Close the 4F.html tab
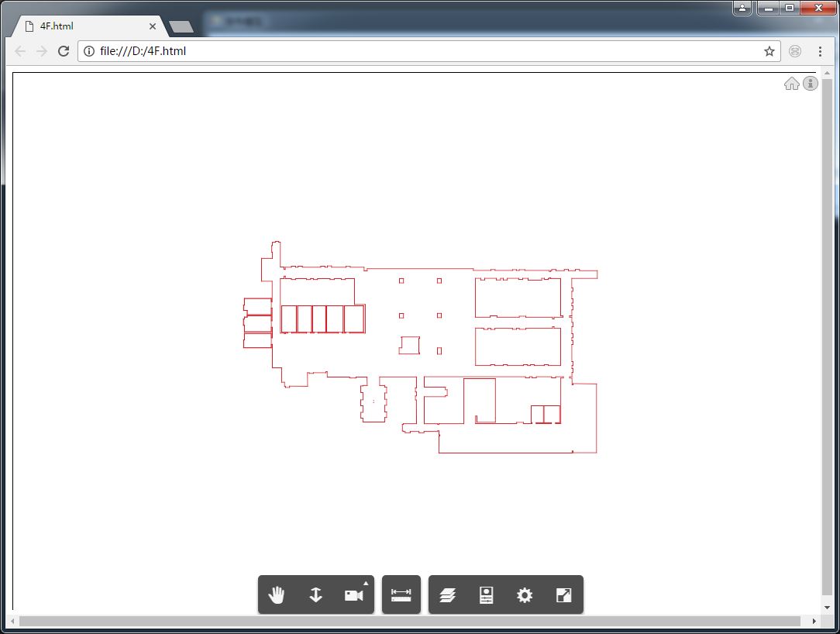This screenshot has width=840, height=634. tap(152, 26)
